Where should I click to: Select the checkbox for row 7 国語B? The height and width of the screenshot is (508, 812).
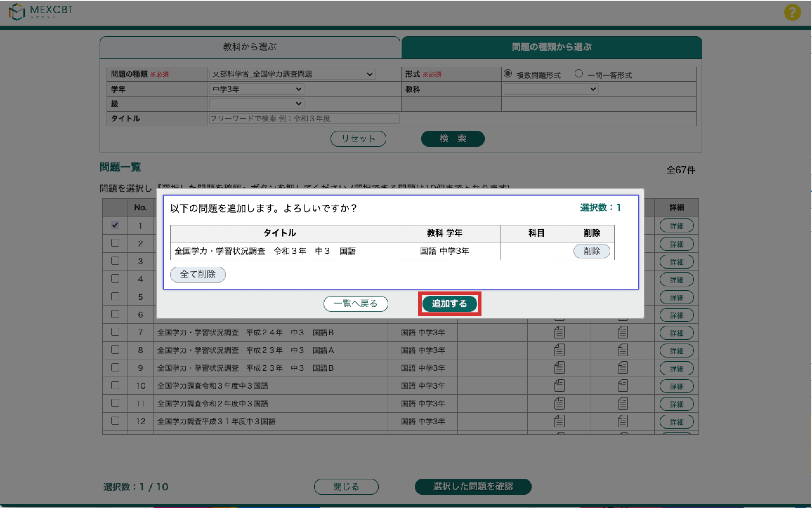click(x=115, y=332)
